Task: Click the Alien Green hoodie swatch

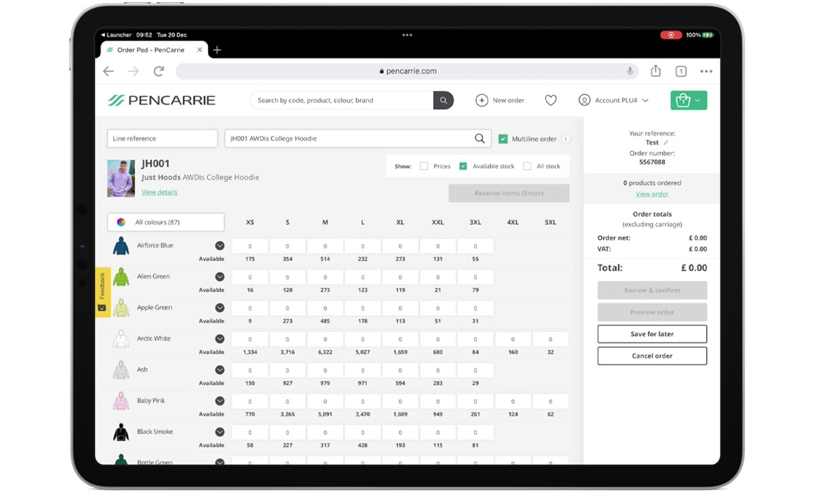Action: pyautogui.click(x=121, y=277)
